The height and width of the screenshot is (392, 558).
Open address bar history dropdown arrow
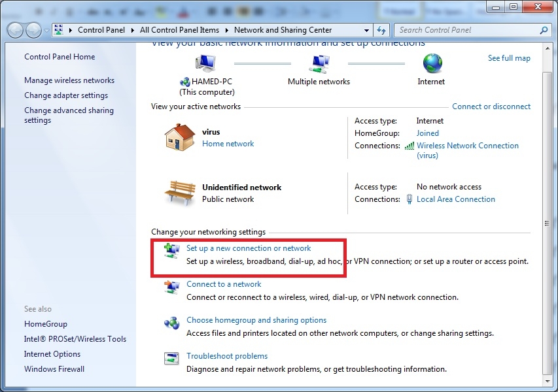click(366, 31)
